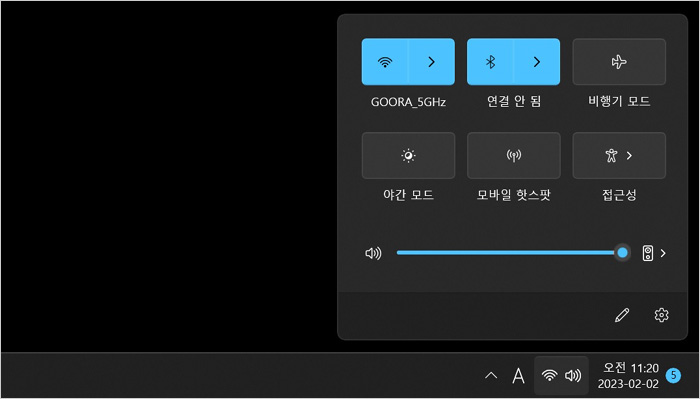Open the sound output chevron beside volume

[x=663, y=253]
